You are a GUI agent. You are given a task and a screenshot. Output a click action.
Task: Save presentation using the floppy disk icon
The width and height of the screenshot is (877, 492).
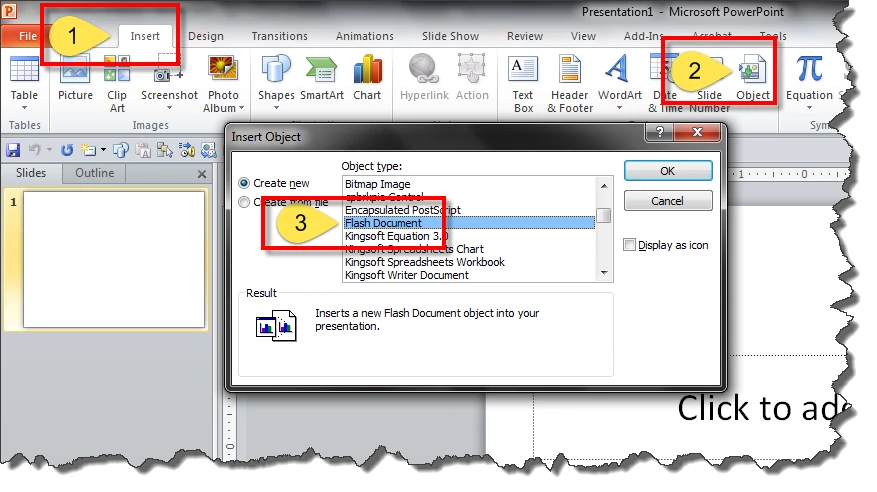coord(13,150)
